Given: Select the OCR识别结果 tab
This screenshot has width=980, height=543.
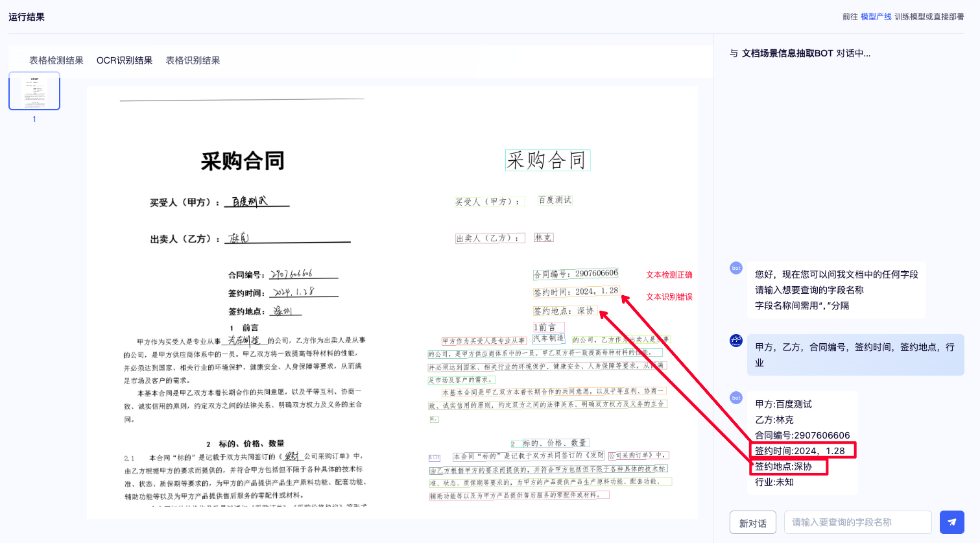Looking at the screenshot, I should tap(125, 60).
